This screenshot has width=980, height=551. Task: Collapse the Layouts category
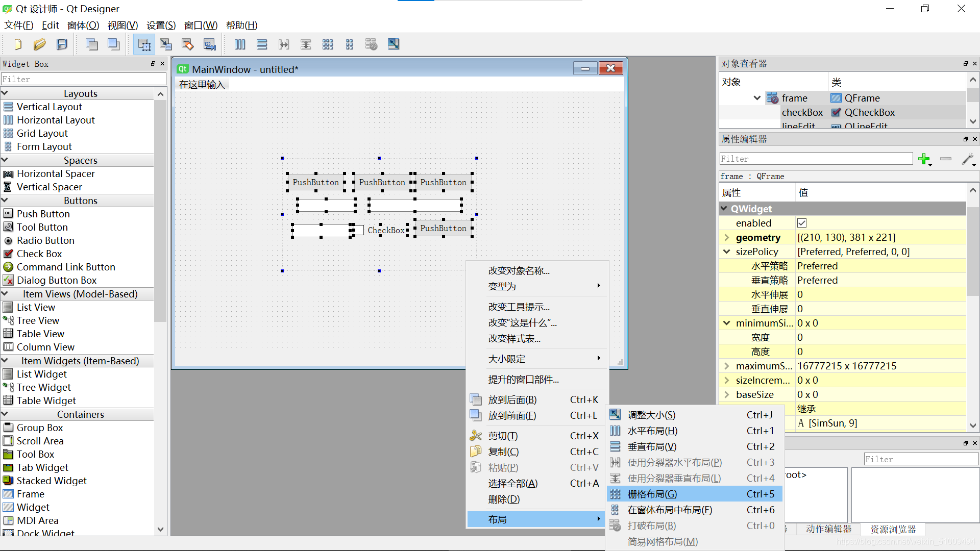point(5,93)
